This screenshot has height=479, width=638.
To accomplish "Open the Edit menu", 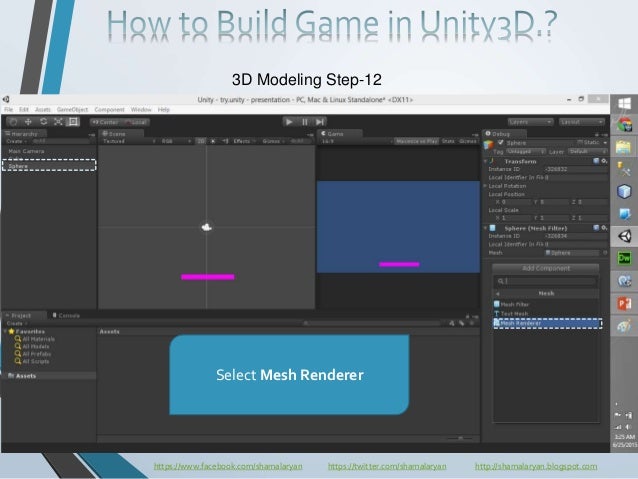I will click(x=24, y=109).
